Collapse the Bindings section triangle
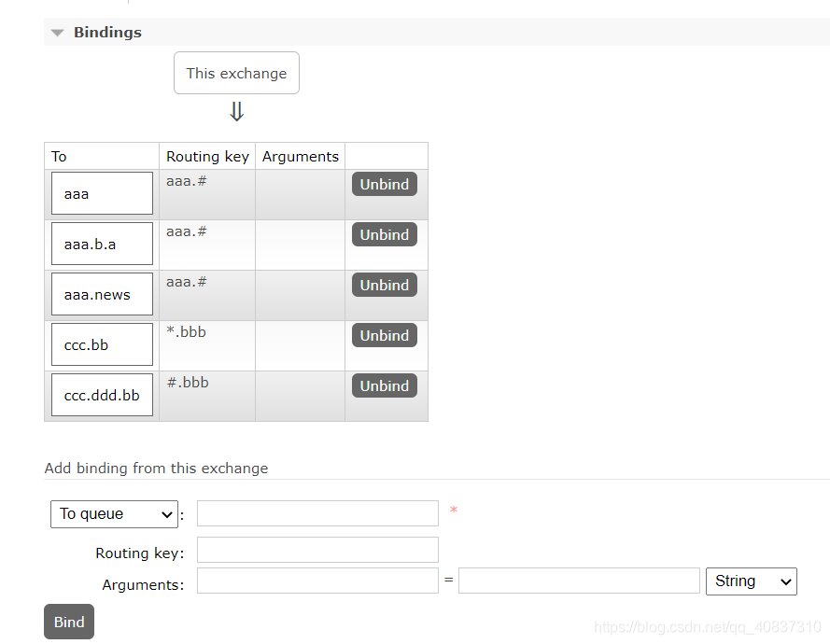Image resolution: width=830 pixels, height=644 pixels. click(x=57, y=33)
